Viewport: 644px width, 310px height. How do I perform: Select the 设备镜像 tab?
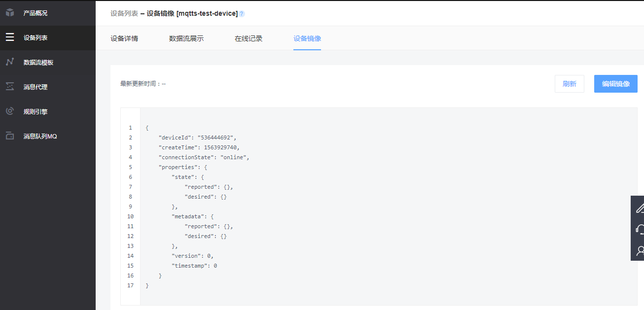(307, 38)
